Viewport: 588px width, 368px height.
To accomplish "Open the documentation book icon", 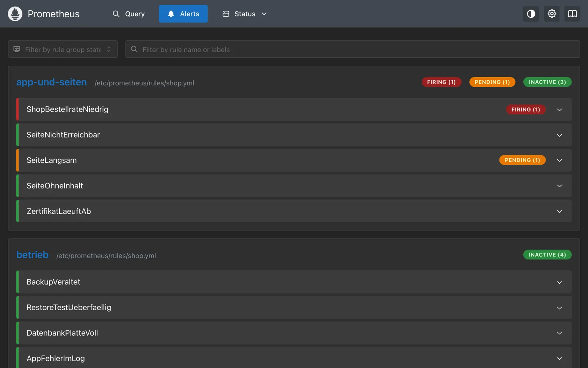I will [x=572, y=14].
